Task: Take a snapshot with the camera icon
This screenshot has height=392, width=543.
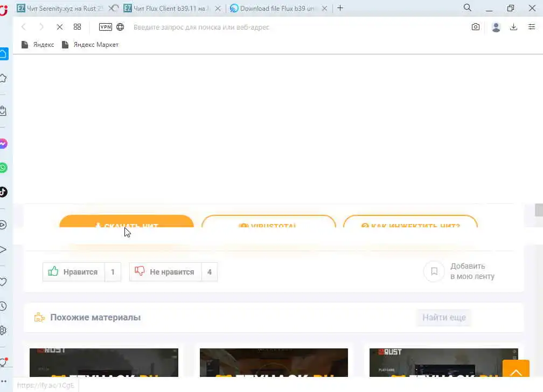Action: [x=476, y=27]
